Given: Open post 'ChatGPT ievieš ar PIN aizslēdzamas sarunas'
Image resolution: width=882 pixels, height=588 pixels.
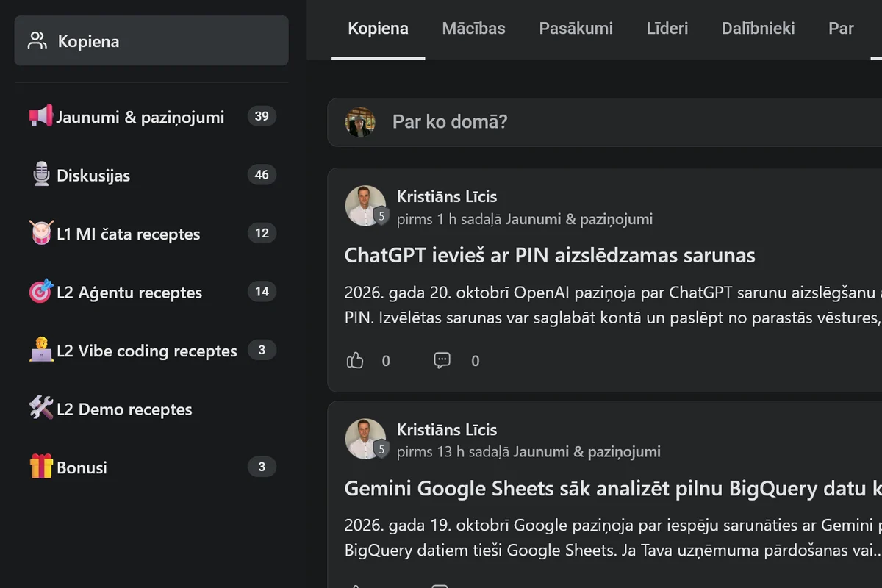Looking at the screenshot, I should click(x=550, y=256).
